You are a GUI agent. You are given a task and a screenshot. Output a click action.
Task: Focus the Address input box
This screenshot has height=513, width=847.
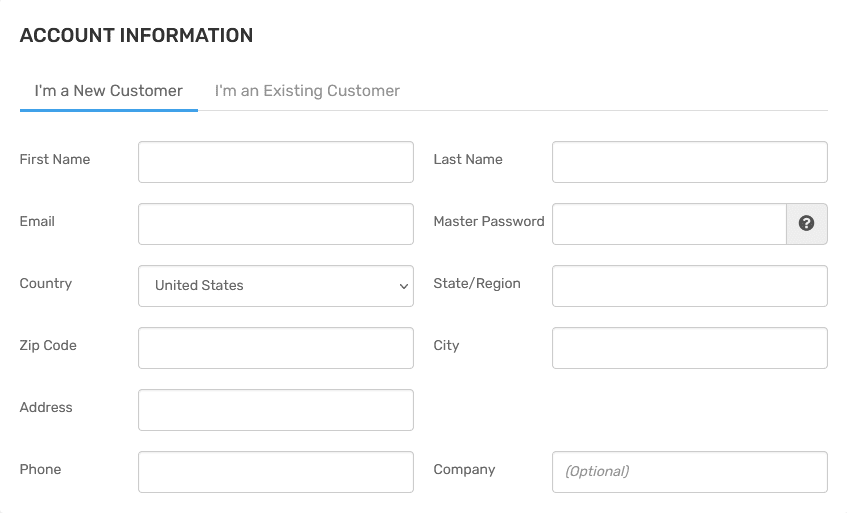click(x=276, y=410)
